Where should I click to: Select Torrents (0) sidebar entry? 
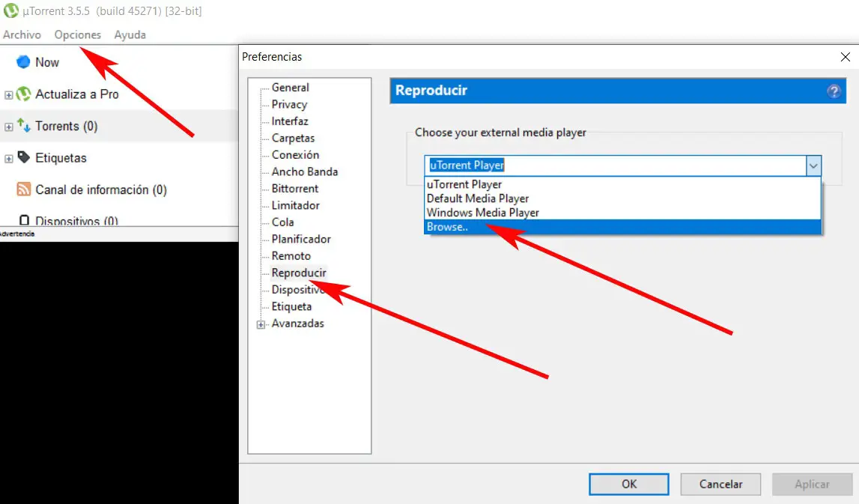tap(67, 126)
